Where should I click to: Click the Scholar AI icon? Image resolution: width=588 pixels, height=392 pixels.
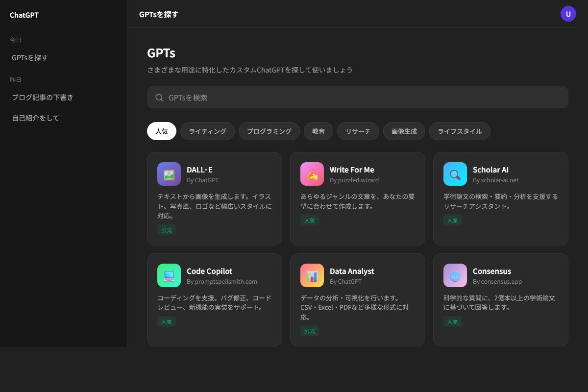coord(455,174)
